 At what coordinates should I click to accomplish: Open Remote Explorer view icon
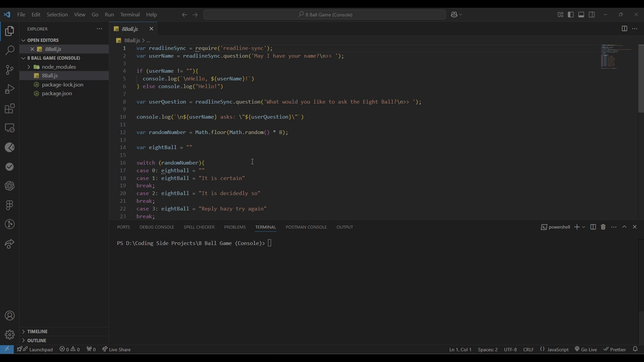[10, 128]
